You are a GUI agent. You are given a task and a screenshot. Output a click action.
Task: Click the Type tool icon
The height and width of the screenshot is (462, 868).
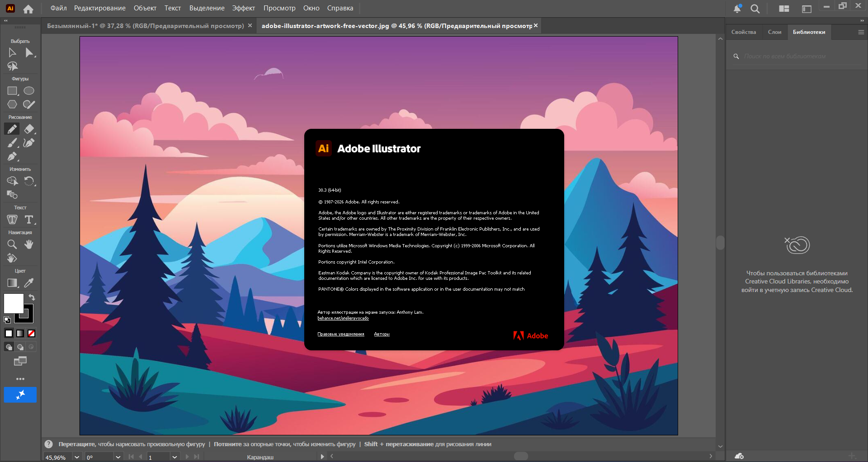[29, 220]
